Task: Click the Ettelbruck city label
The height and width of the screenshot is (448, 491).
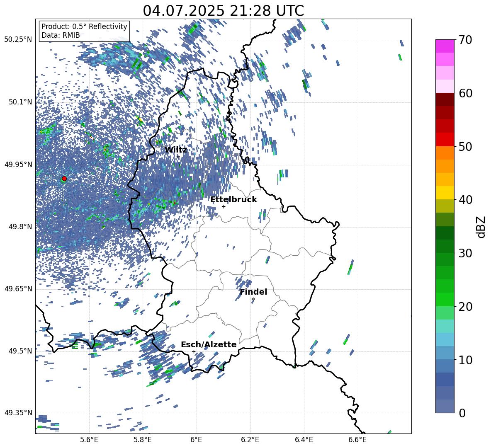Action: [233, 200]
